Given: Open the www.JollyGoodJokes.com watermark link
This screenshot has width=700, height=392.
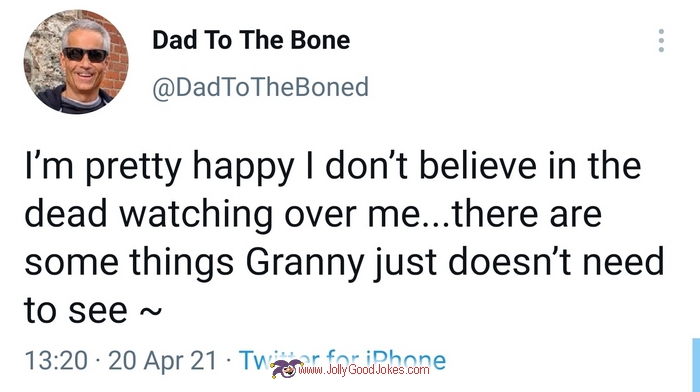Looking at the screenshot, I should pyautogui.click(x=364, y=370).
